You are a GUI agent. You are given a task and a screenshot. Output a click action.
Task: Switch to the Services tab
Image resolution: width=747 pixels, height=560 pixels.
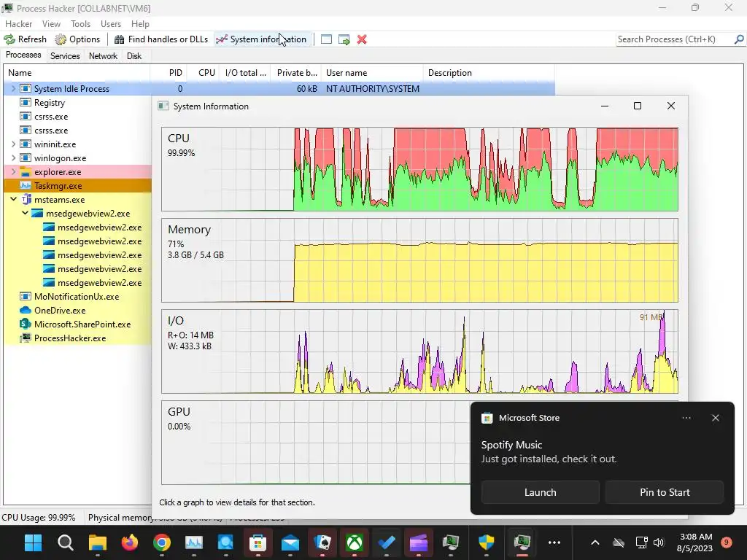point(65,55)
